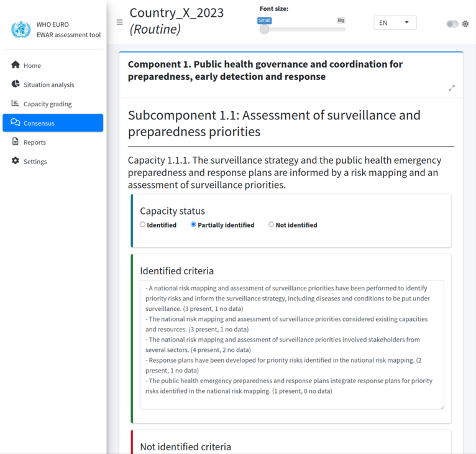Click the Small font size label
Viewport: 476px width, 454px height.
(265, 21)
